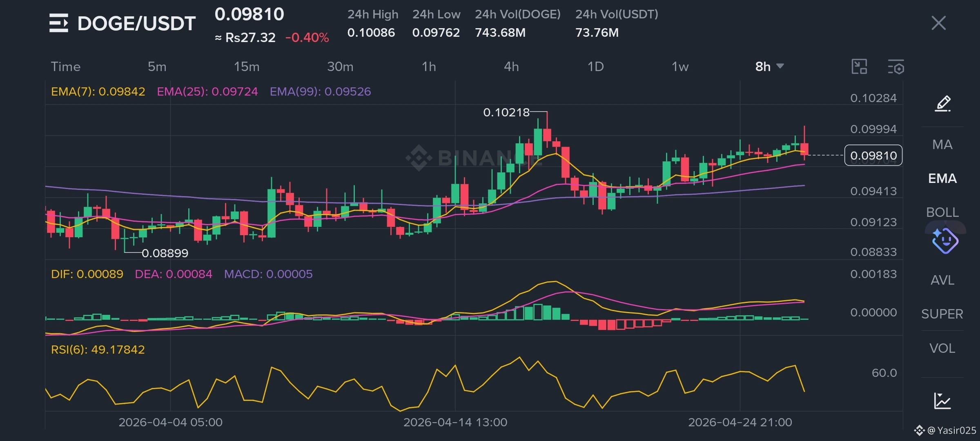Click the 0.09123 price axis label
980x441 pixels.
(873, 223)
